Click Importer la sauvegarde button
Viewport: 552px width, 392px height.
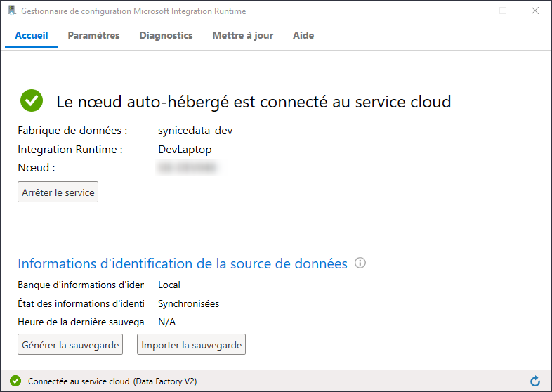coord(191,344)
